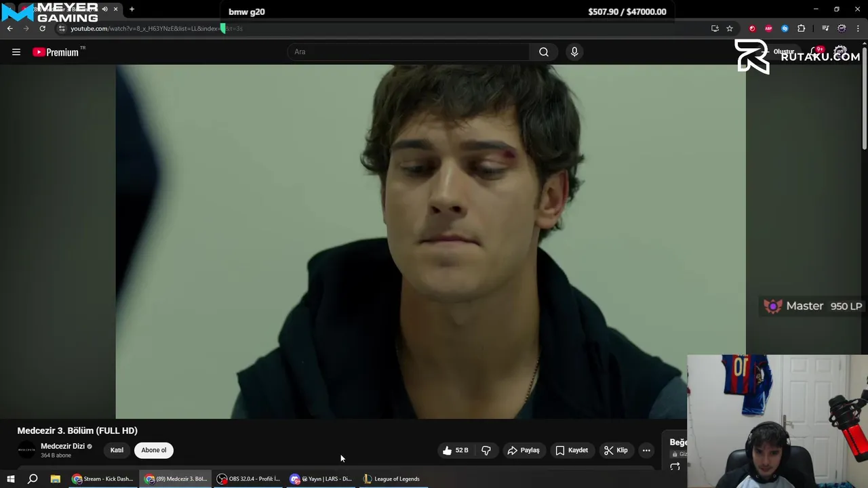The height and width of the screenshot is (488, 868).
Task: Open Windows taskbar search
Action: click(x=33, y=479)
